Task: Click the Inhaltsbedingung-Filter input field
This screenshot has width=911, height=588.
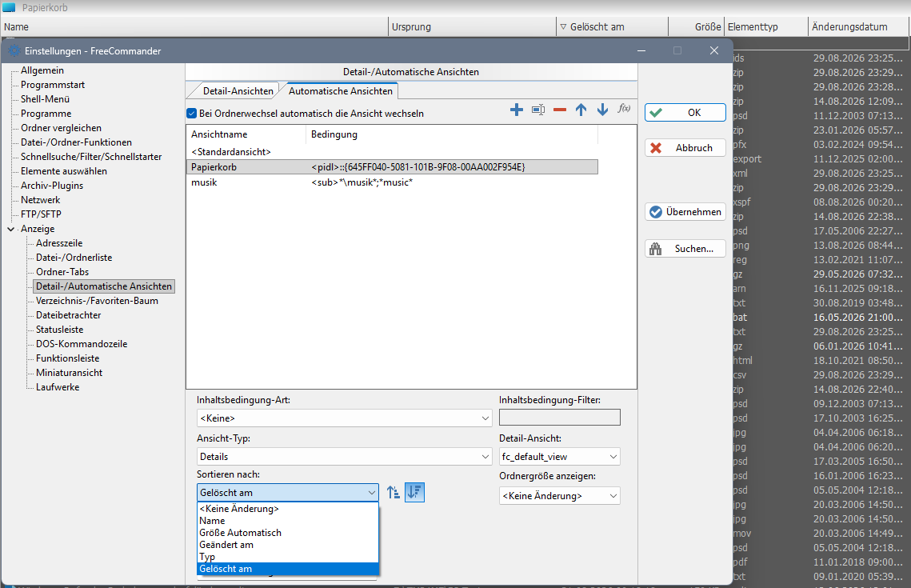Action: click(x=560, y=417)
